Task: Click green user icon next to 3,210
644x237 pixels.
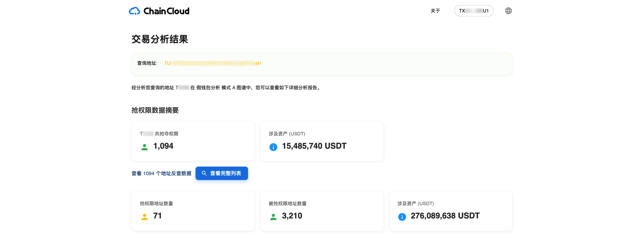Action: pos(273,217)
